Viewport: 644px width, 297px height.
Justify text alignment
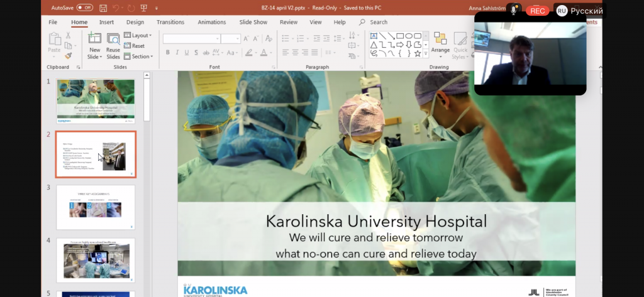[314, 53]
